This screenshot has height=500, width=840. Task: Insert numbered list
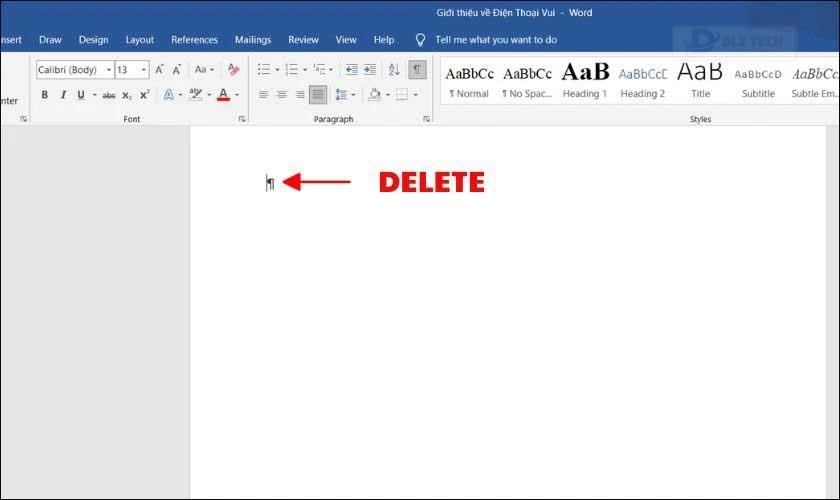[x=292, y=69]
